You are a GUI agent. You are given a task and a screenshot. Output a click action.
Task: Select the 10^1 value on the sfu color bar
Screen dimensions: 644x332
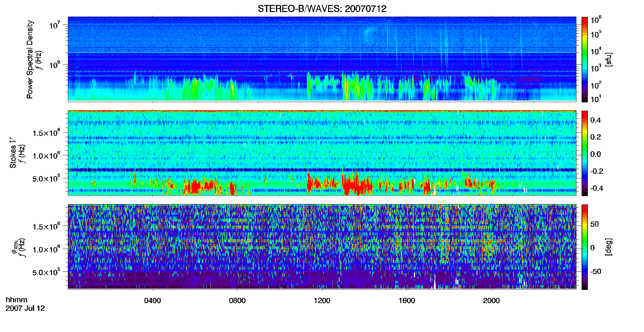click(596, 99)
